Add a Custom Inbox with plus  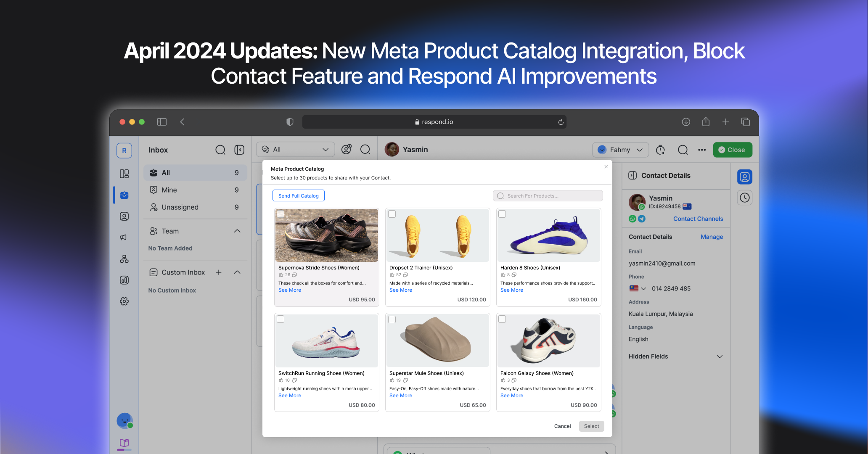click(219, 272)
